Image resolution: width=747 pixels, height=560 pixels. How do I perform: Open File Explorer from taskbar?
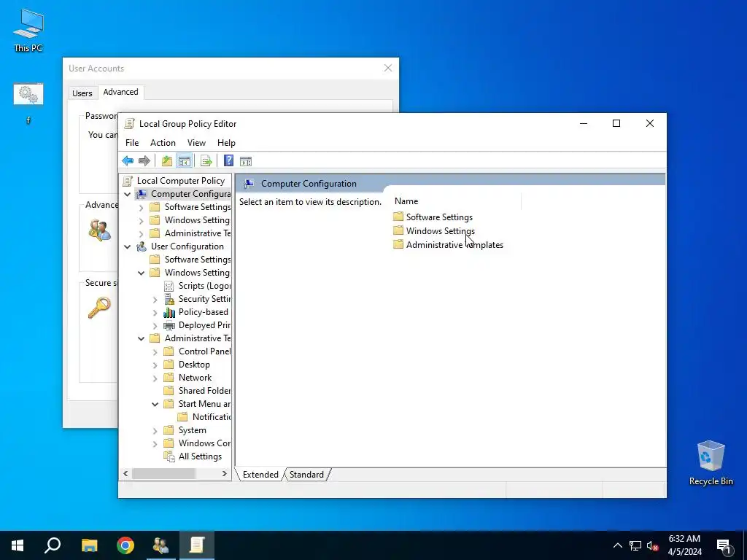pyautogui.click(x=89, y=545)
